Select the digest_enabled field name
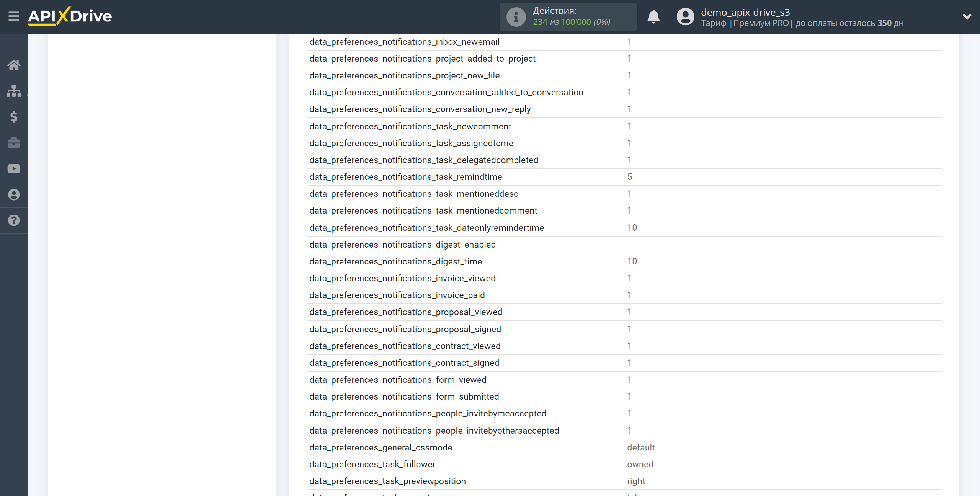Image resolution: width=980 pixels, height=496 pixels. (x=402, y=245)
